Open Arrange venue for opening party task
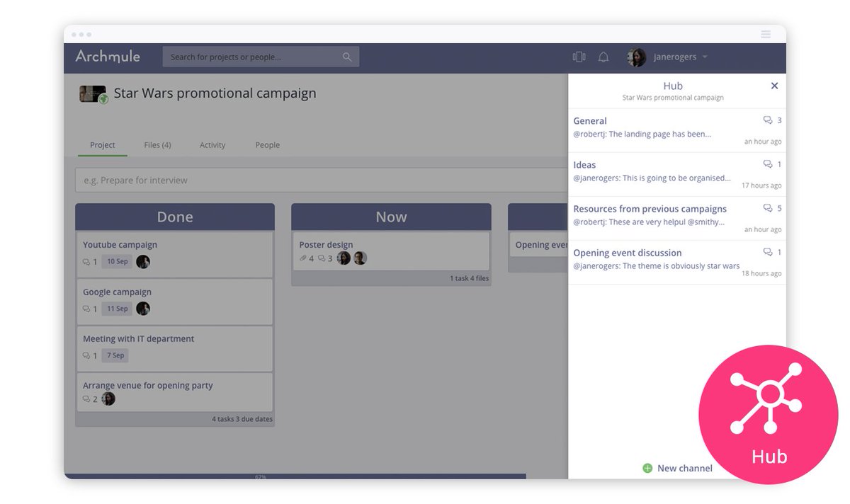 (x=175, y=392)
